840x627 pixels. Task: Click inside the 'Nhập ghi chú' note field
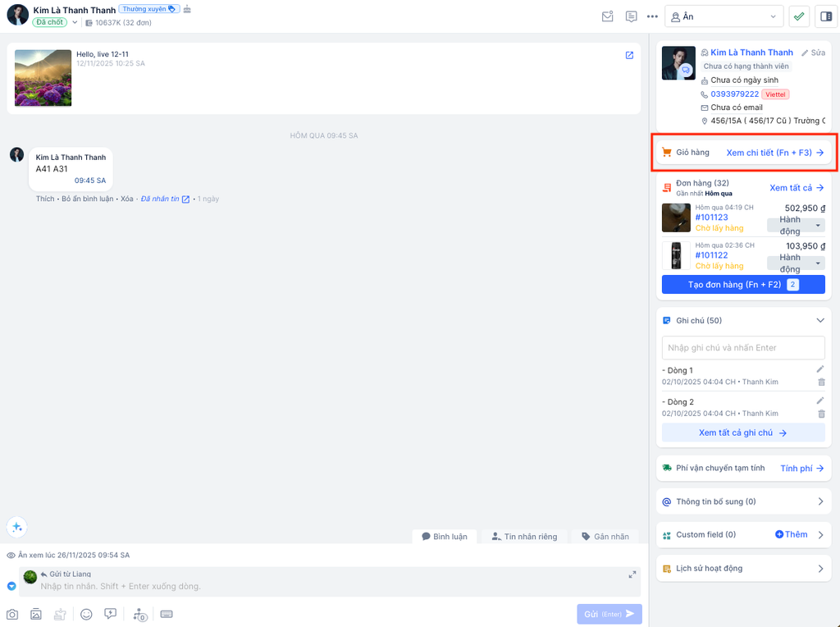click(x=743, y=348)
